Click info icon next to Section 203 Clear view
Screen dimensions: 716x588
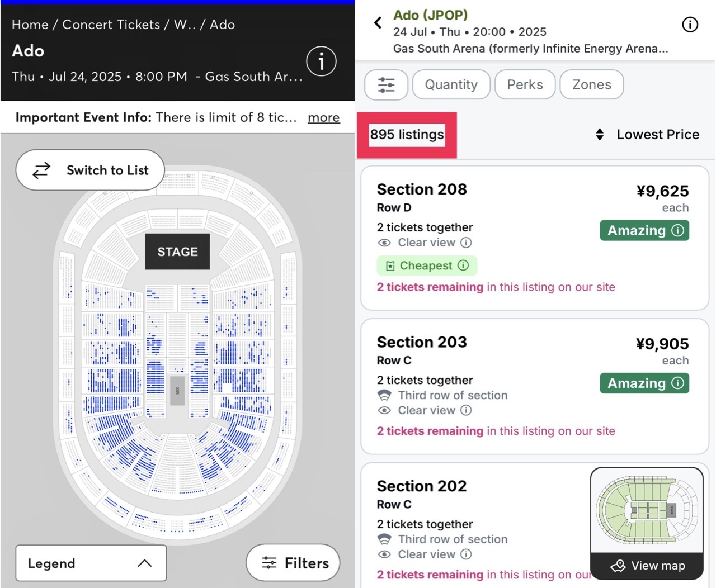pyautogui.click(x=466, y=410)
